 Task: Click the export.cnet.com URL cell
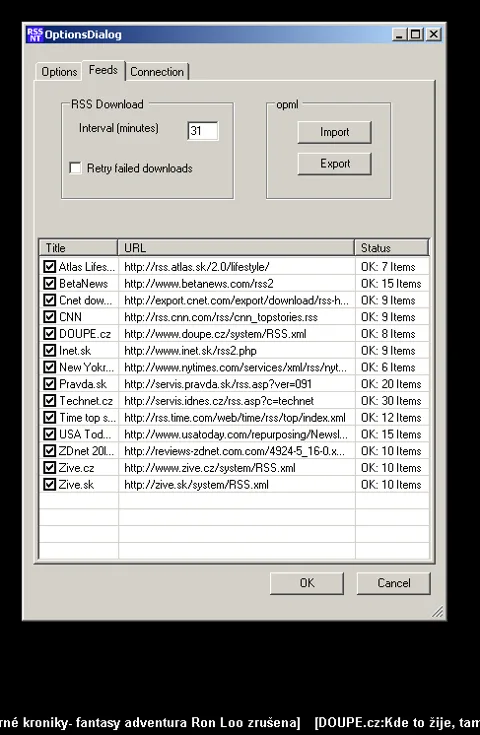[x=237, y=300]
